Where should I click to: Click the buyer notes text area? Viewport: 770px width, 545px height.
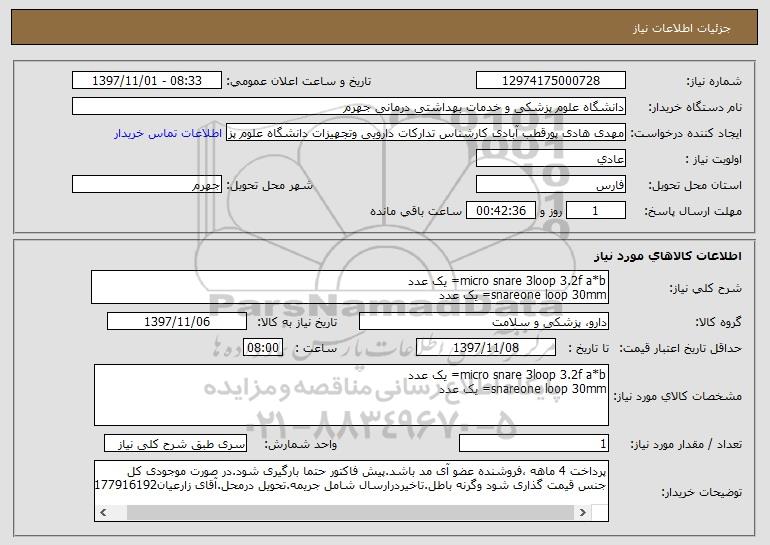(x=351, y=490)
